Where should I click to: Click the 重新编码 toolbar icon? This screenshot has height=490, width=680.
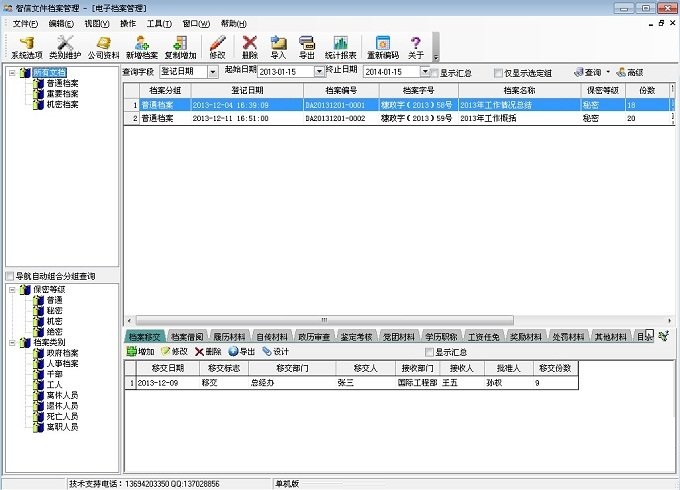tap(383, 47)
